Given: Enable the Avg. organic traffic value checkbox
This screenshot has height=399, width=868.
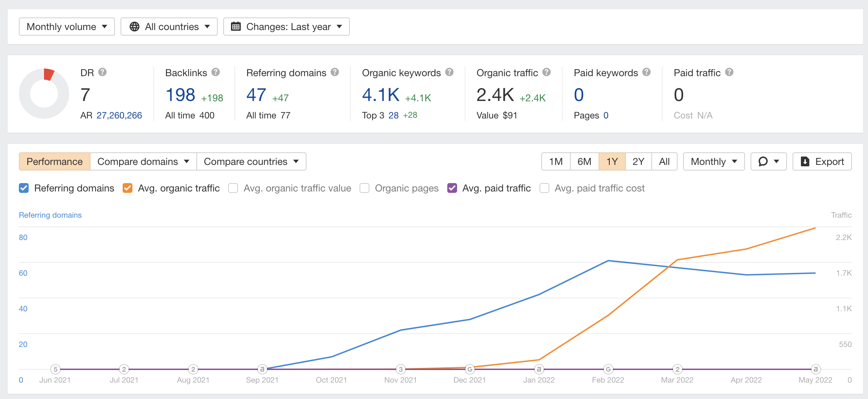Looking at the screenshot, I should [233, 188].
